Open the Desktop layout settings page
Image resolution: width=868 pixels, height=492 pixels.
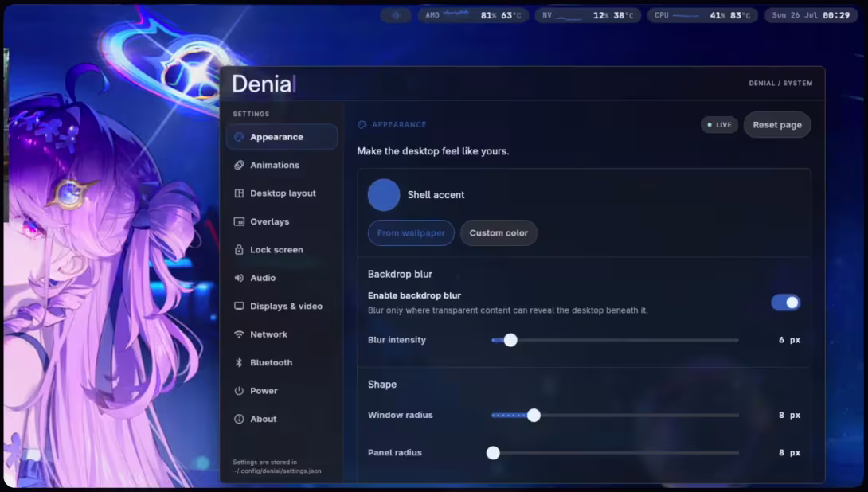coord(281,193)
